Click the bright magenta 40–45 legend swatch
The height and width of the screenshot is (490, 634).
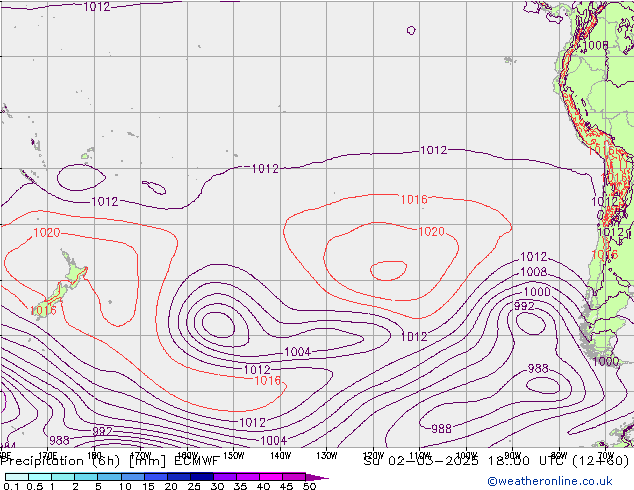(271, 477)
